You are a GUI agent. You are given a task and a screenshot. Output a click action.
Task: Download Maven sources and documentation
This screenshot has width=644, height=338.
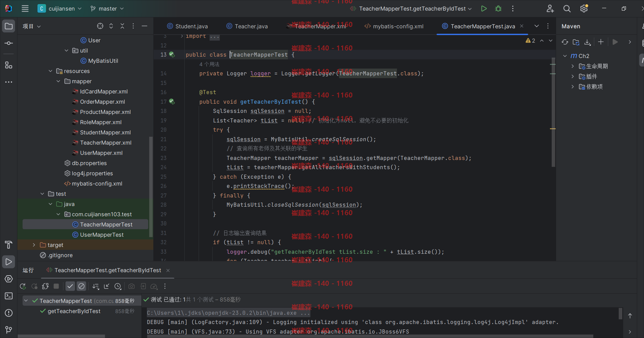pos(587,42)
